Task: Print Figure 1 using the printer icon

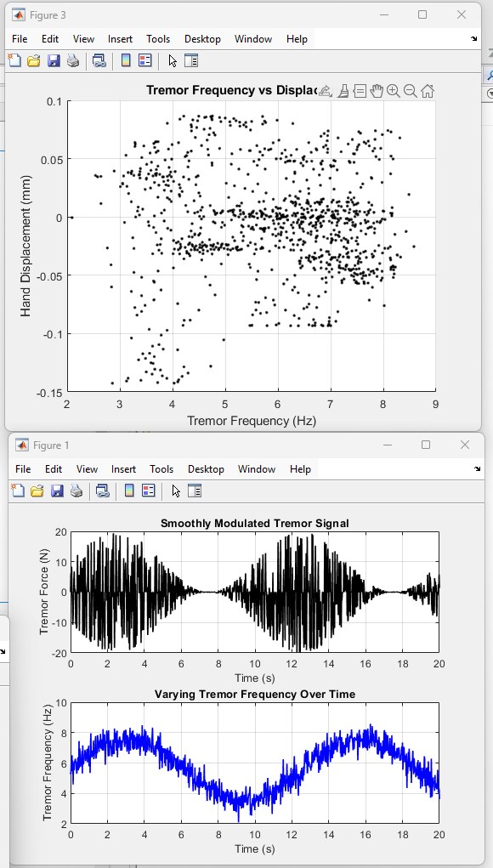Action: click(76, 491)
